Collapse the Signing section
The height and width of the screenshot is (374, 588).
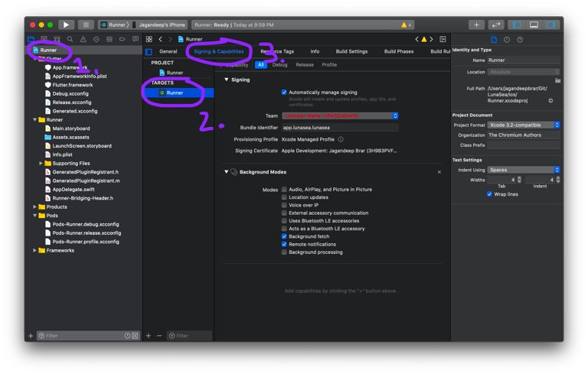click(226, 80)
